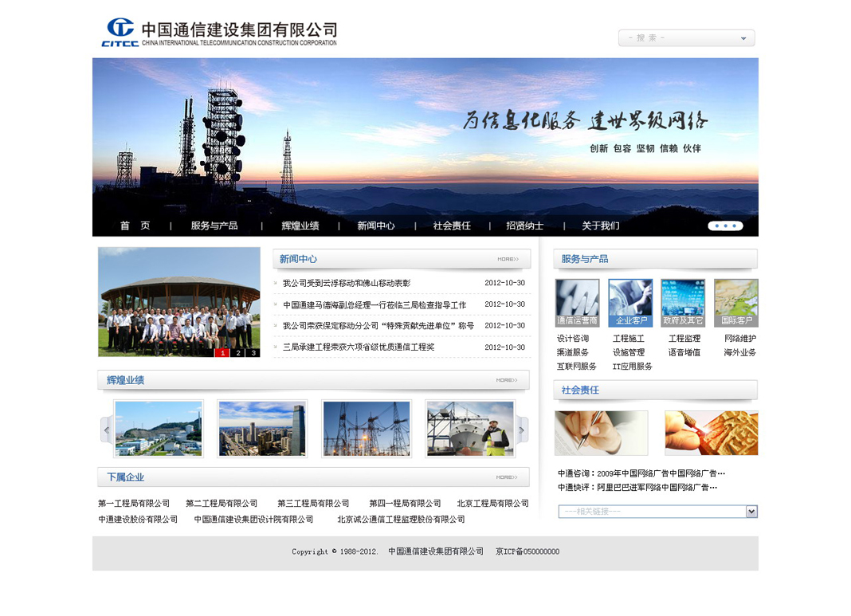Open the 渠道服务 service link

[573, 353]
